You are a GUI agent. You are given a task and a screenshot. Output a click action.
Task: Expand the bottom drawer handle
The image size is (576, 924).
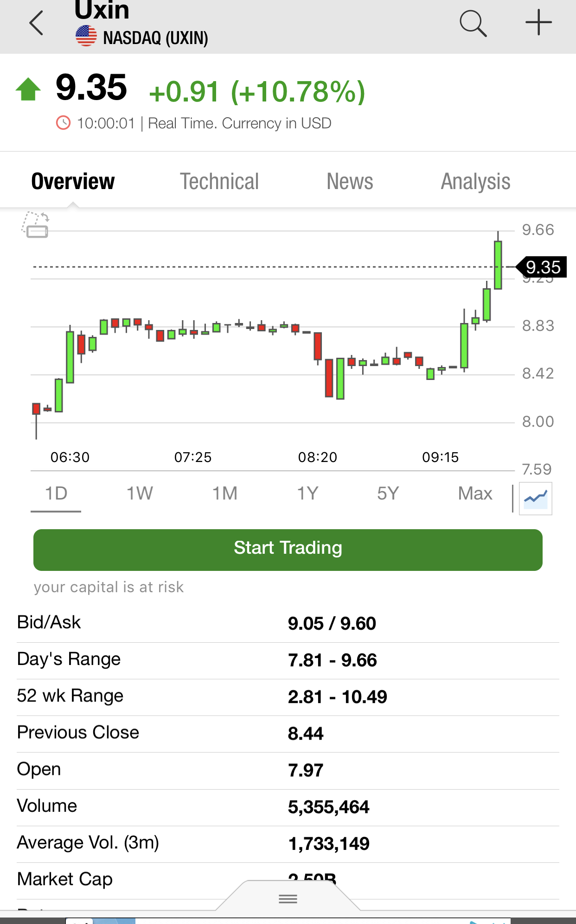(x=288, y=899)
